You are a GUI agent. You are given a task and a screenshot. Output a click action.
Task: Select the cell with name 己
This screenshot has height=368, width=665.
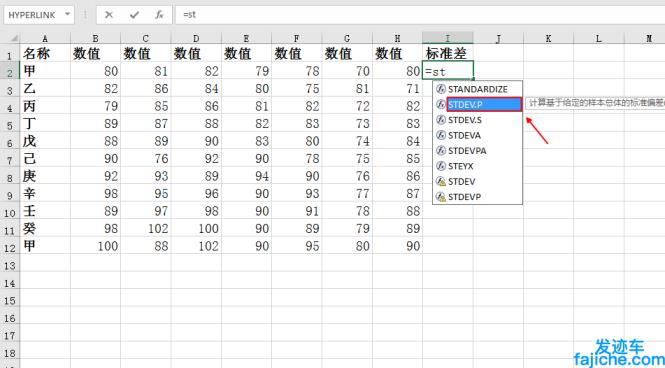45,159
